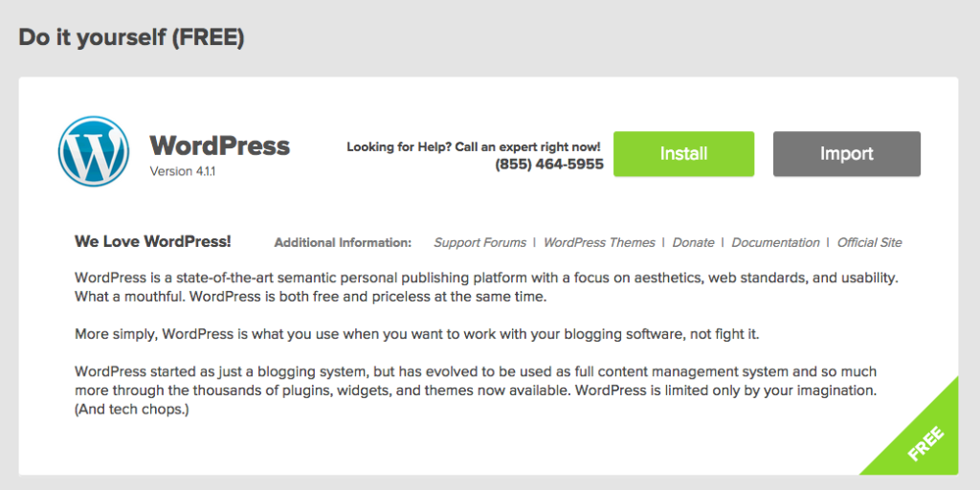Click the state-of-the-art publishing platform paragraph
Viewport: 980px width, 490px height.
point(487,287)
